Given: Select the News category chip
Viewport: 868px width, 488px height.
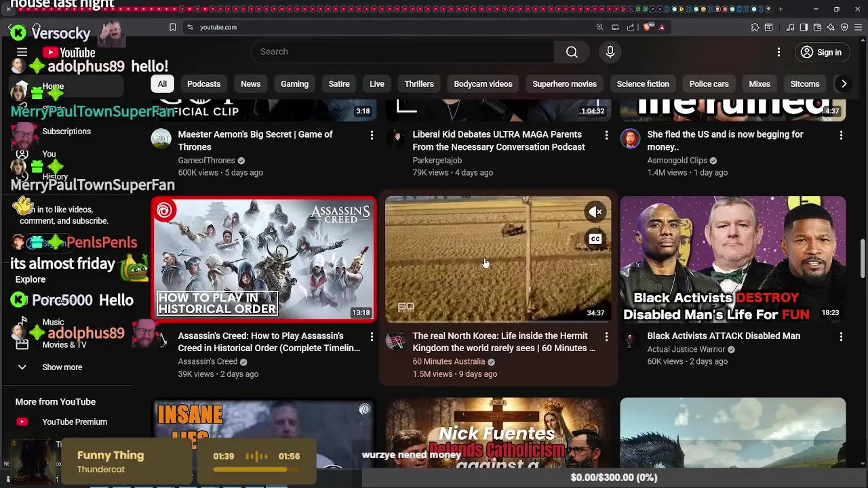Looking at the screenshot, I should 251,84.
